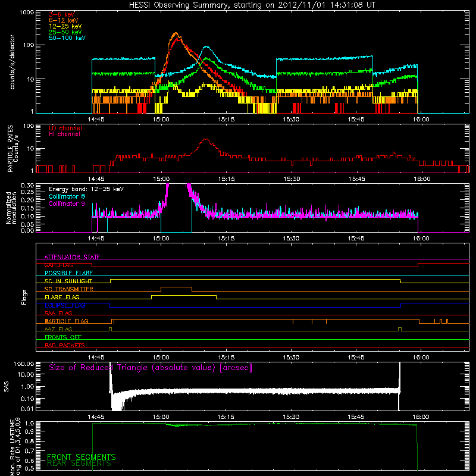
Task: Select the Collimator 9 legend label
Action: tap(67, 203)
